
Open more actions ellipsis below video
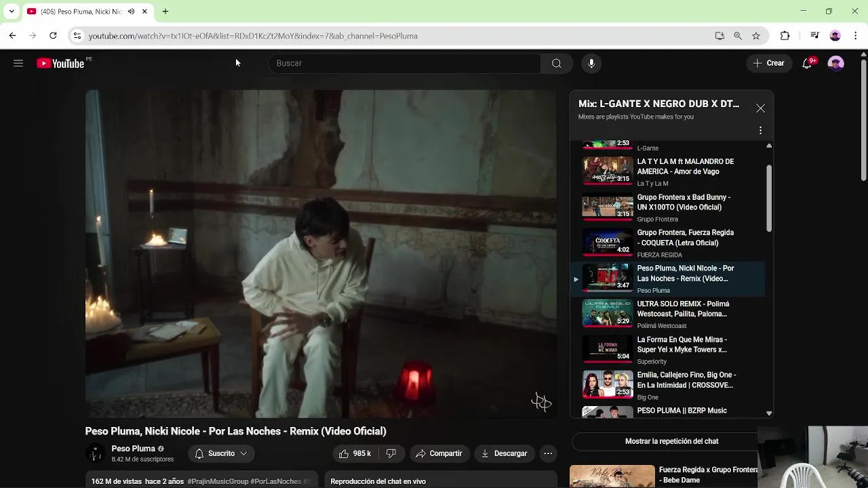click(548, 453)
